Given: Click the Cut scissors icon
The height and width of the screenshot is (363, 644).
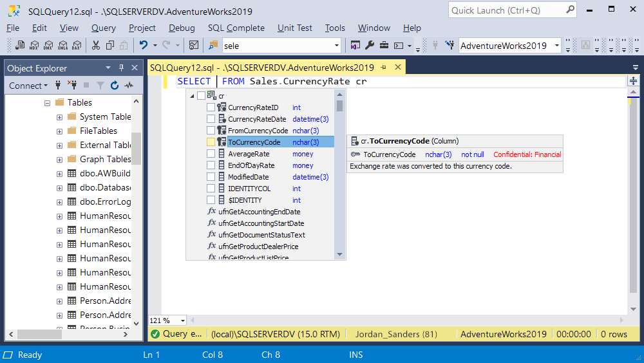Looking at the screenshot, I should [96, 45].
